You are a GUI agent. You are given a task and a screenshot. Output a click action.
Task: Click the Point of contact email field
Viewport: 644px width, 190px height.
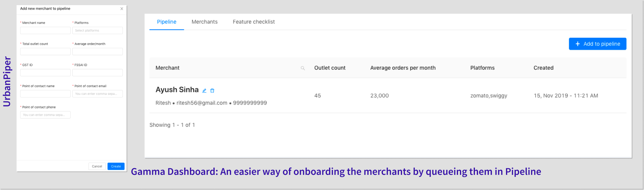coord(97,94)
